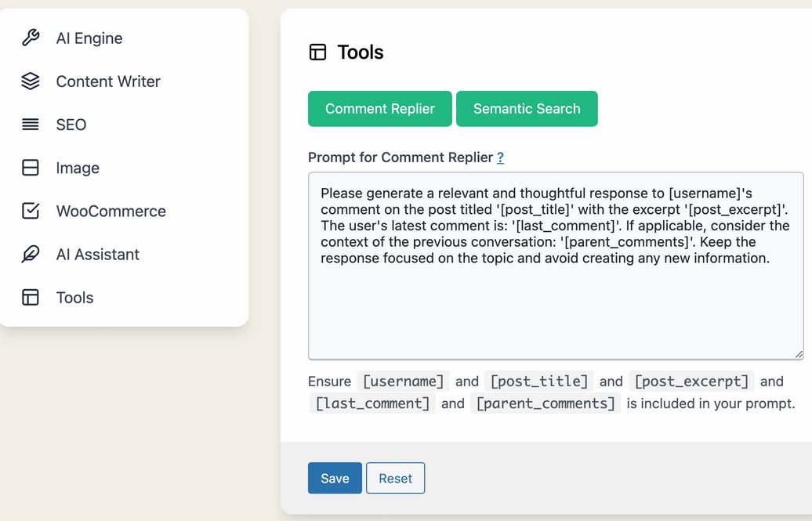Open the help question mark link
Screen dimensions: 812x521
coord(500,157)
